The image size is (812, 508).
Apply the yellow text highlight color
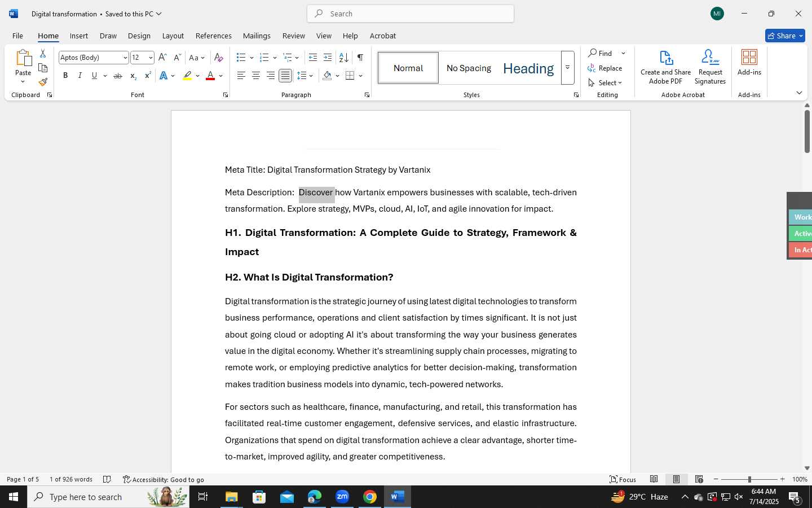coord(187,76)
